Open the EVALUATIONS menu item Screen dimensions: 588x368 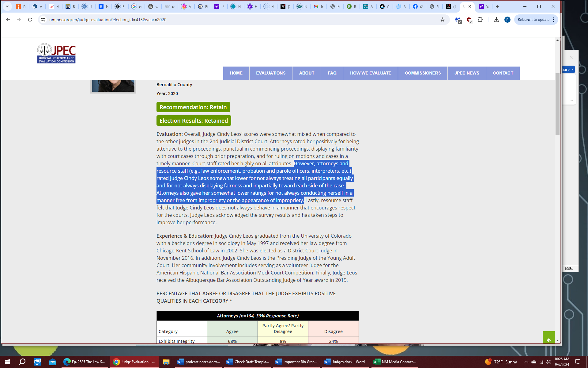(x=271, y=73)
